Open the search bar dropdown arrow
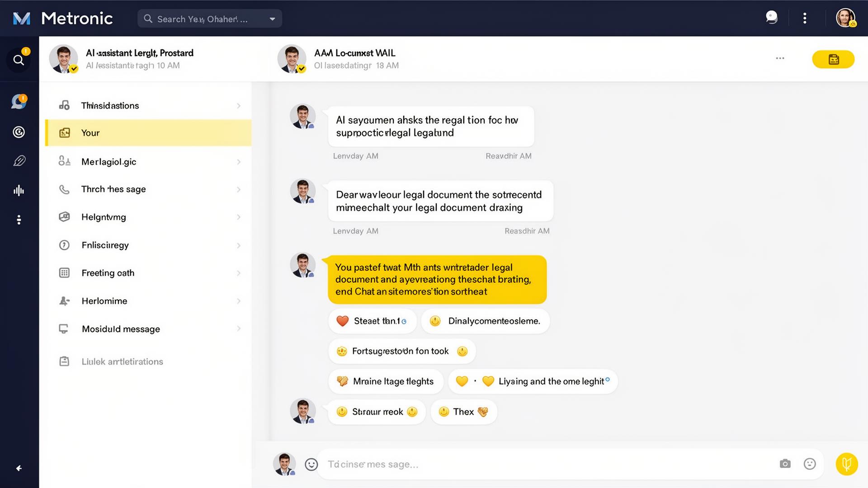This screenshot has width=868, height=488. click(272, 19)
